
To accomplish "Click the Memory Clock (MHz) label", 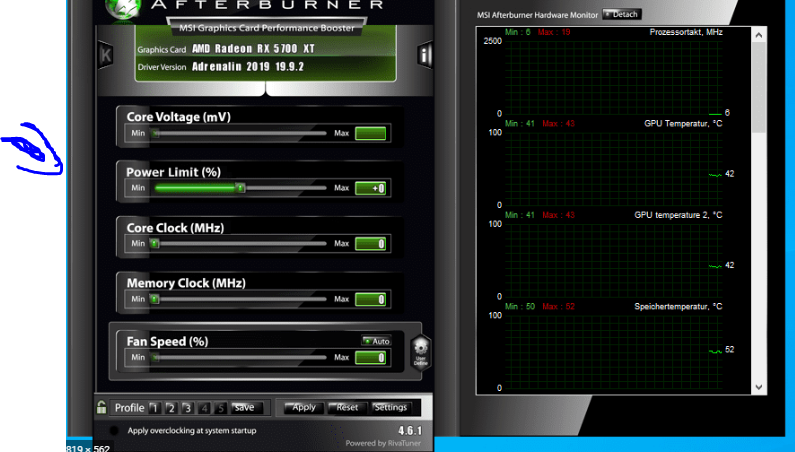I will click(186, 283).
